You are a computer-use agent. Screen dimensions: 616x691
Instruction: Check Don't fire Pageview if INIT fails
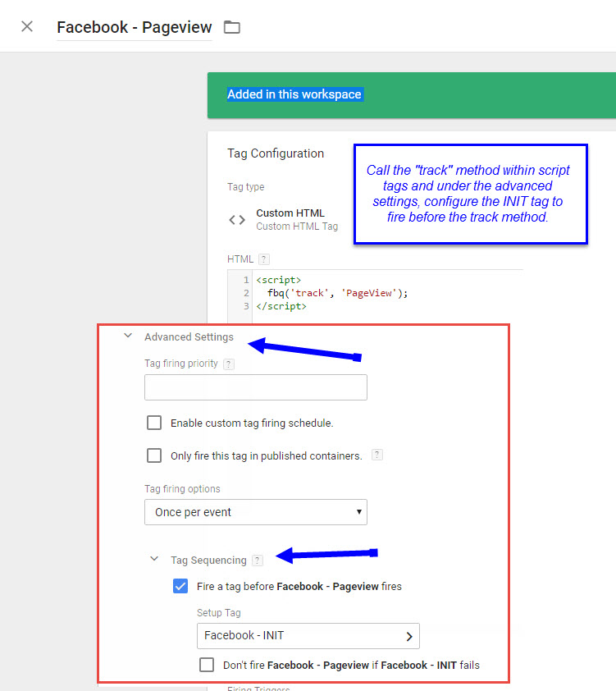[207, 665]
